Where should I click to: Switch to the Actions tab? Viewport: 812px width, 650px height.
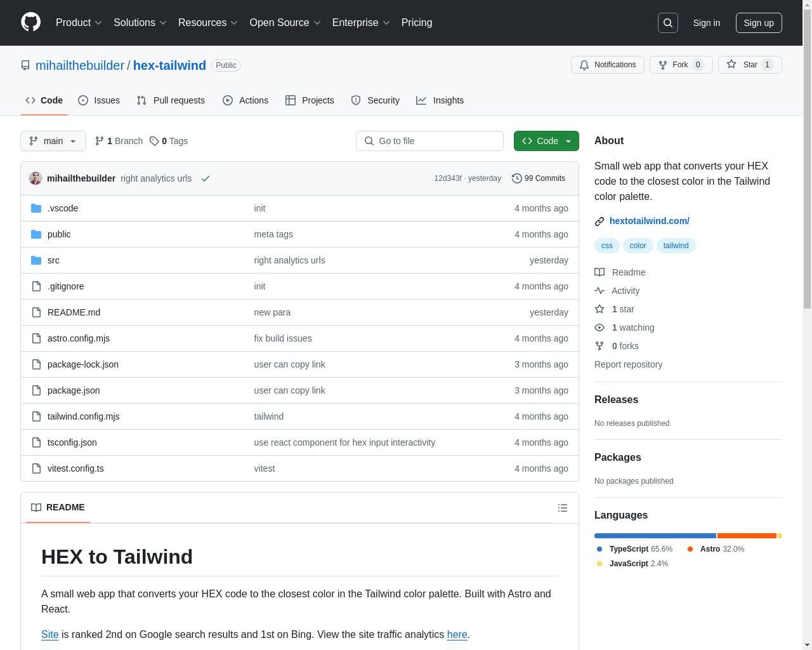click(x=246, y=100)
